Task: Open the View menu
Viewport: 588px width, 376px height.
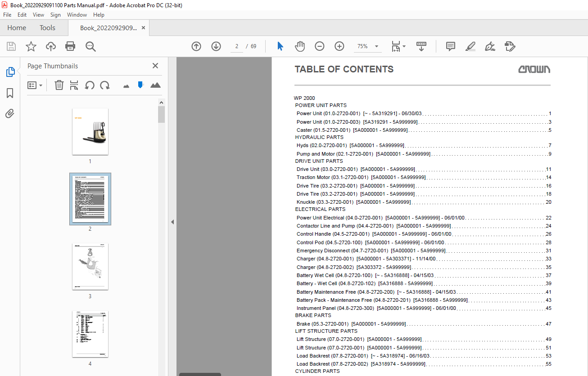Action: 38,15
